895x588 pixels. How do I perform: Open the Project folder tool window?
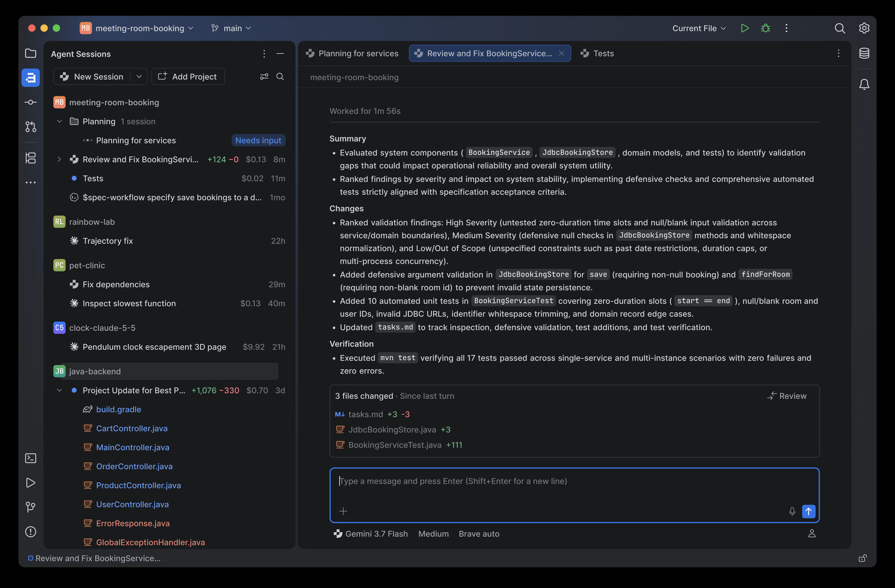pos(30,53)
